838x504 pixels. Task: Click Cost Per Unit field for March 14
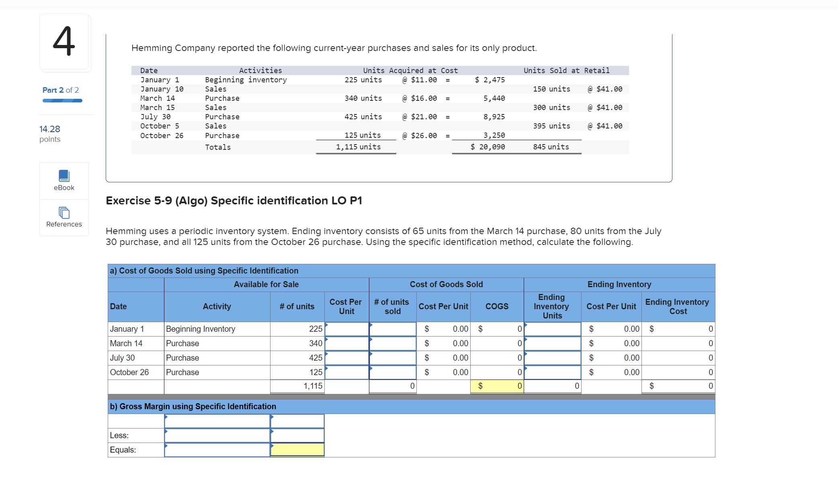tap(347, 343)
